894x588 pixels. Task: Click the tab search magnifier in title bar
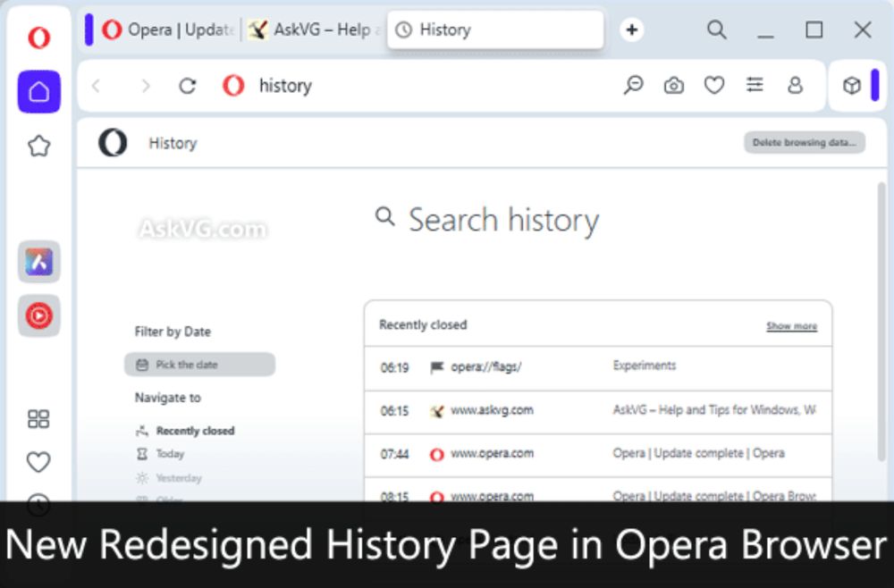pyautogui.click(x=717, y=29)
